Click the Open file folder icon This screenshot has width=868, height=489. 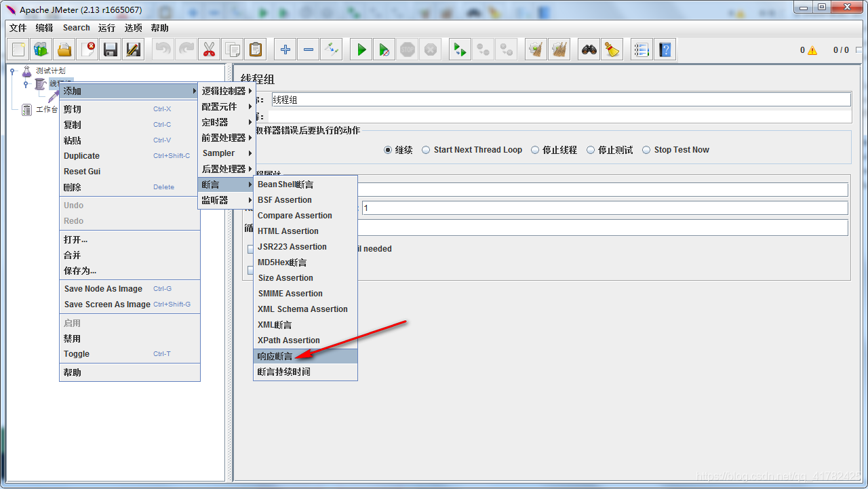[64, 50]
